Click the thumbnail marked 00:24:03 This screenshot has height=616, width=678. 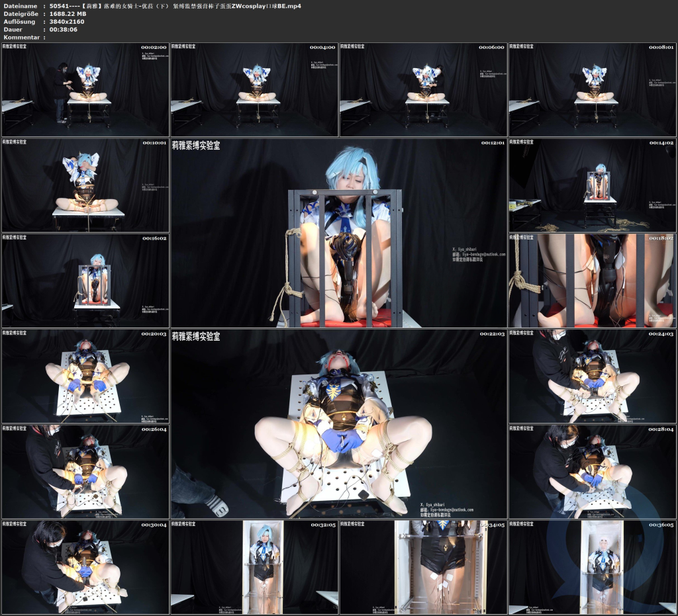pyautogui.click(x=593, y=376)
